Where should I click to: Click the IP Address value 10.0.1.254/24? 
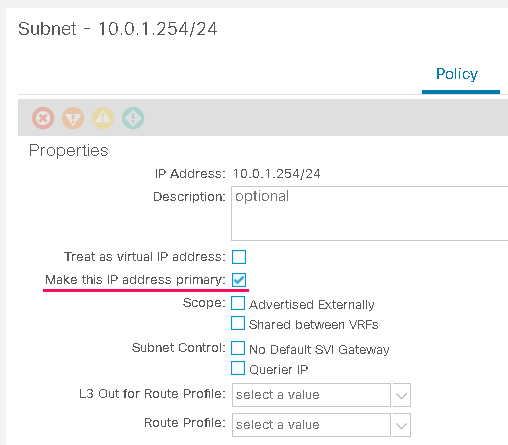[276, 174]
